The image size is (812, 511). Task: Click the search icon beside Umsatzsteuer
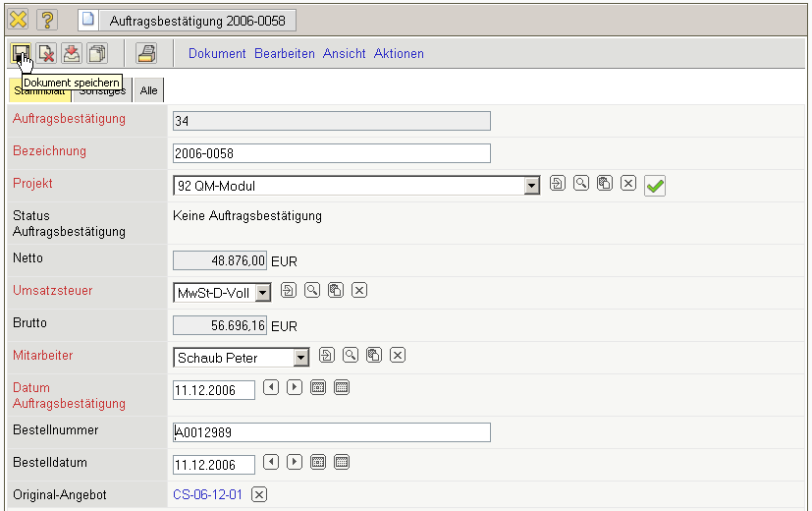coord(312,290)
